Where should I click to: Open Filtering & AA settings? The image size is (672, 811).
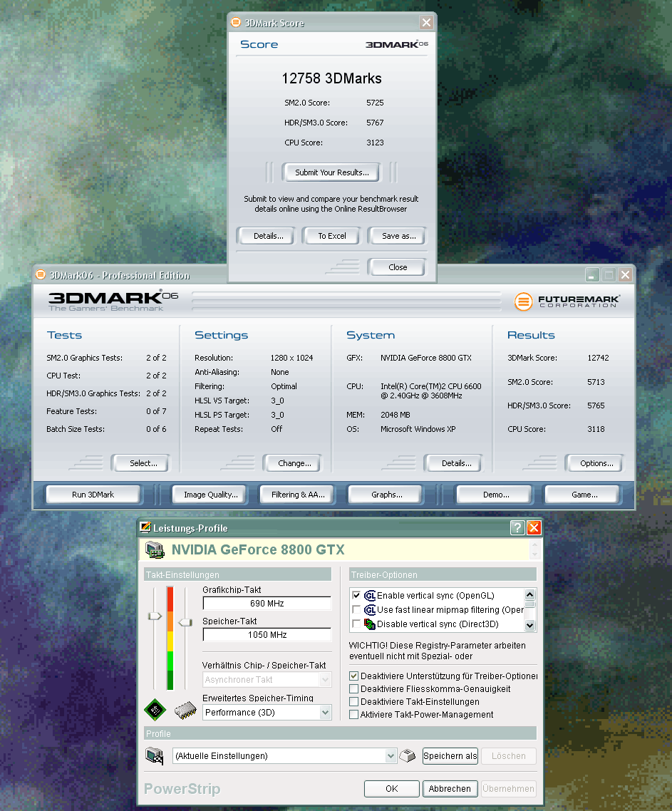(x=297, y=495)
